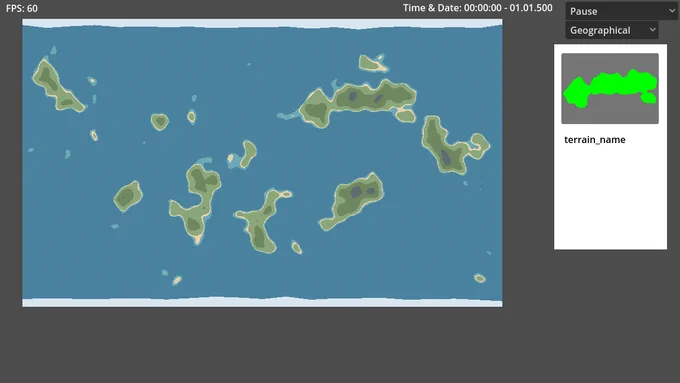This screenshot has width=680, height=383.
Task: Click the Time & Date readout
Action: pyautogui.click(x=477, y=8)
